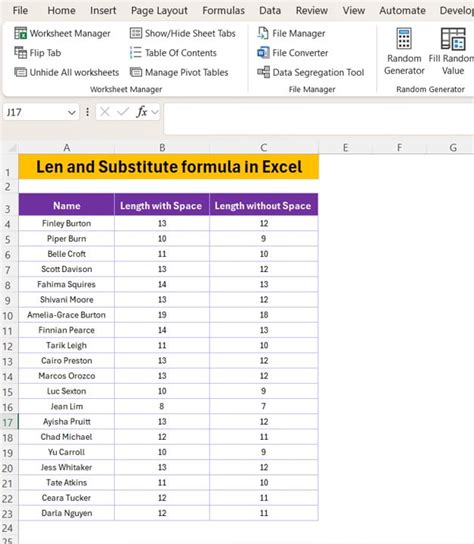474x544 pixels.
Task: Switch to the Data ribbon tab
Action: pos(270,10)
